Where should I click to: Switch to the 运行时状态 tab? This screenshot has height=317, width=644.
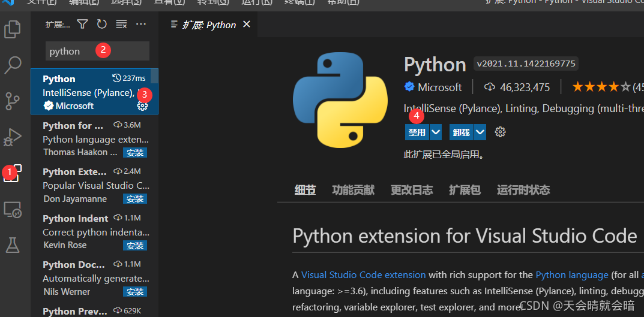pos(523,190)
